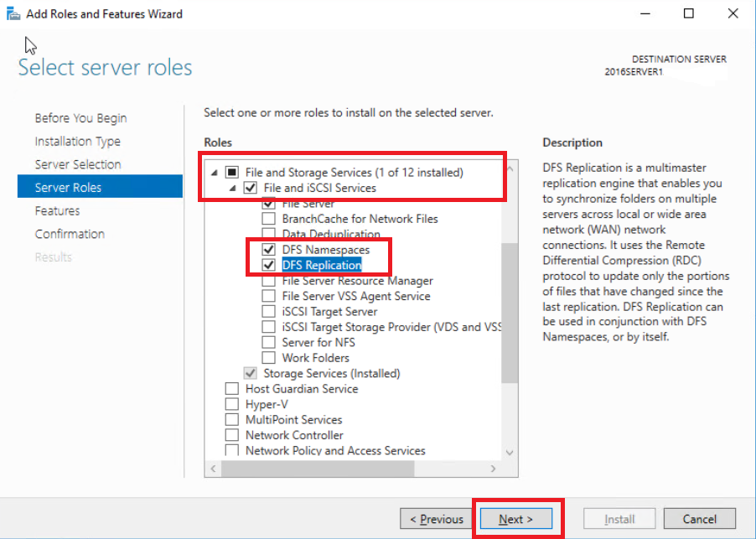The image size is (756, 539).
Task: Jump to the Confirmation step
Action: [x=70, y=234]
